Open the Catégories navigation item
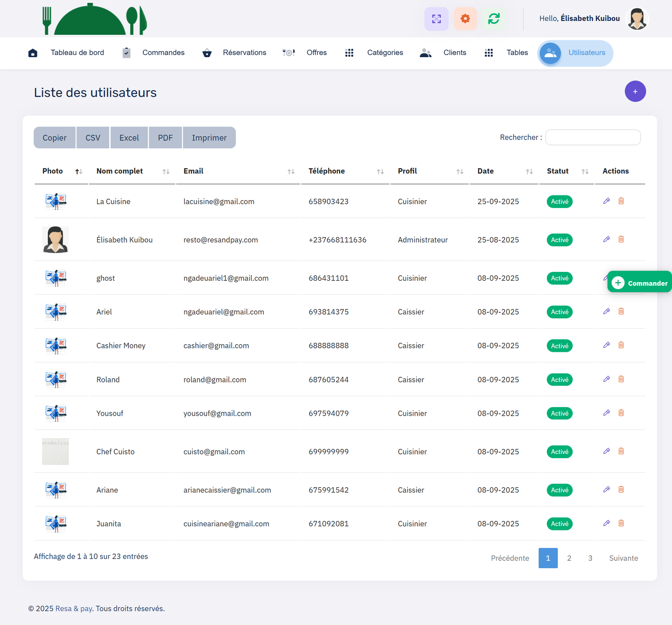 pyautogui.click(x=385, y=53)
